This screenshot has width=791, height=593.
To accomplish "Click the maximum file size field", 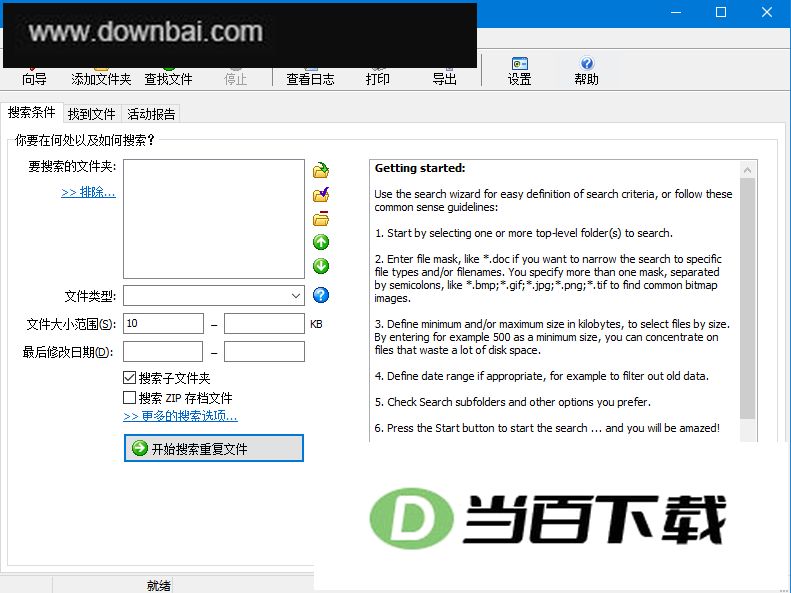I will click(x=264, y=324).
